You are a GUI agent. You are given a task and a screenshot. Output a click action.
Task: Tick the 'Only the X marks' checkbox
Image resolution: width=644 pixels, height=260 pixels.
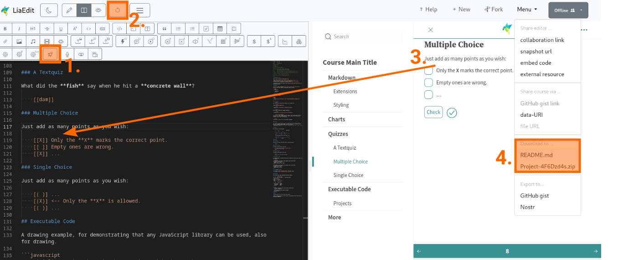tap(428, 71)
